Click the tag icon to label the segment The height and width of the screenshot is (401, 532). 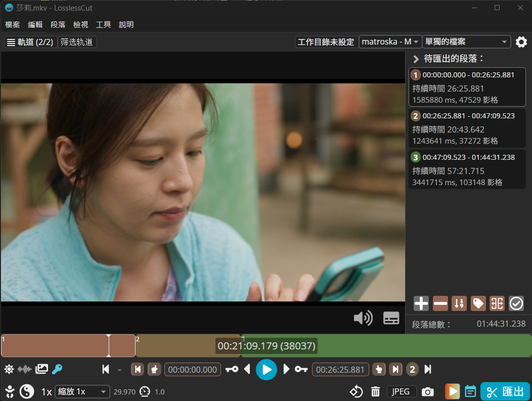[x=478, y=303]
